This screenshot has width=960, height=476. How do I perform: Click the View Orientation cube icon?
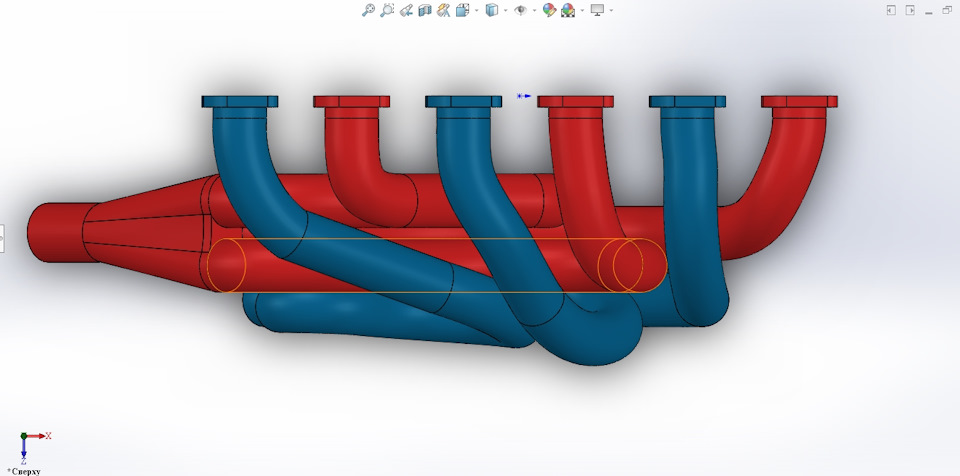(463, 10)
